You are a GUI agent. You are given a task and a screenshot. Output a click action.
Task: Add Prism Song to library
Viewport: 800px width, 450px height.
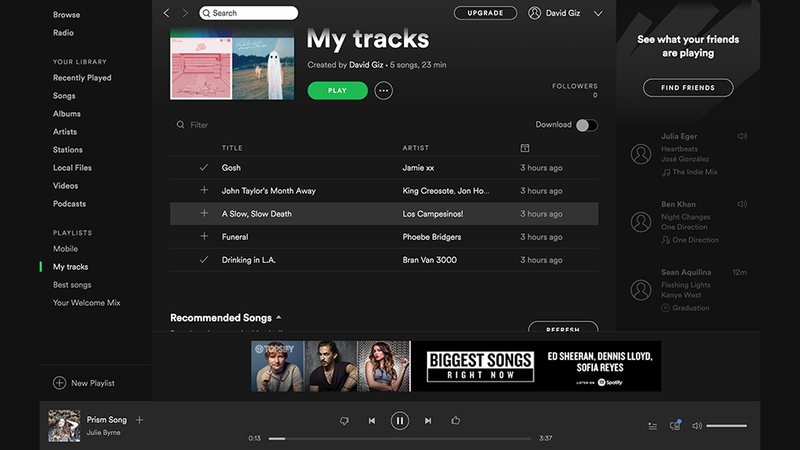139,420
